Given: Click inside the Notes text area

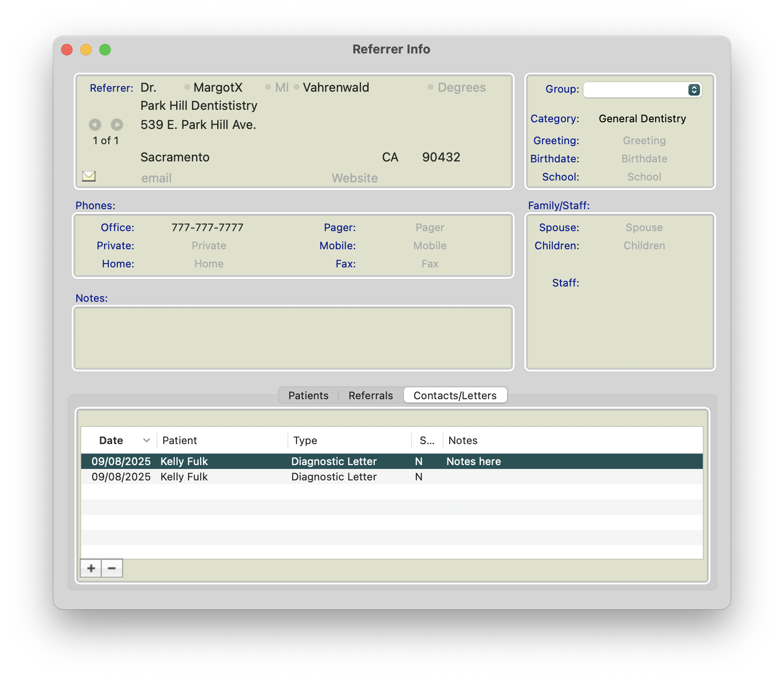Looking at the screenshot, I should pos(293,338).
